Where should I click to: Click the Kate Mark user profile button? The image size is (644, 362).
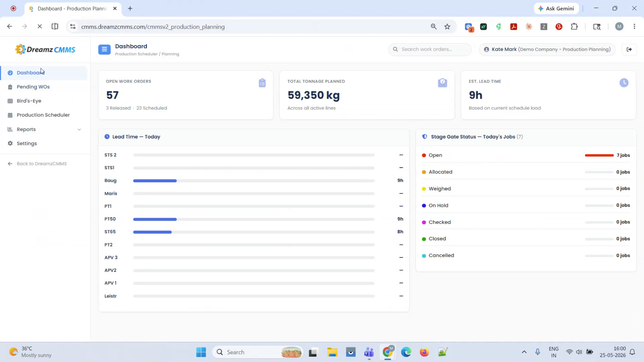pyautogui.click(x=547, y=49)
